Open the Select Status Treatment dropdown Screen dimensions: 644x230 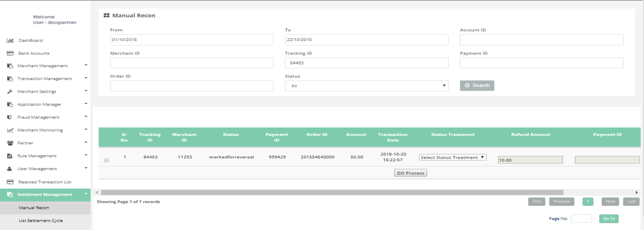point(452,157)
